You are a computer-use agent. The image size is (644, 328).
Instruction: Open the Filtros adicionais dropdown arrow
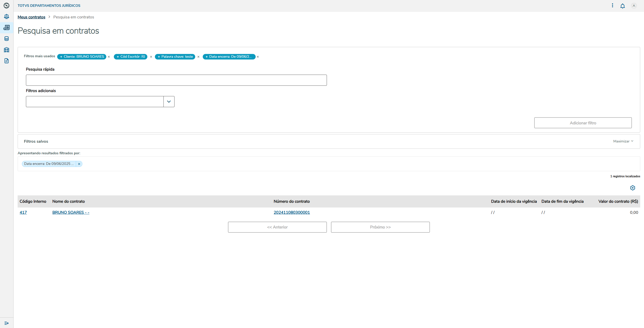tap(169, 102)
